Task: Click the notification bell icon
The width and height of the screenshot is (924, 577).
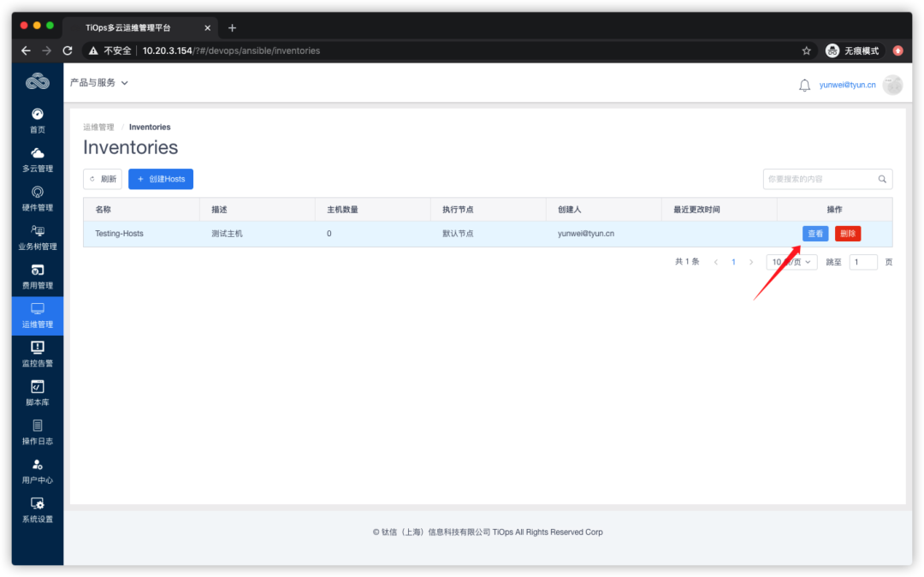Action: tap(804, 83)
